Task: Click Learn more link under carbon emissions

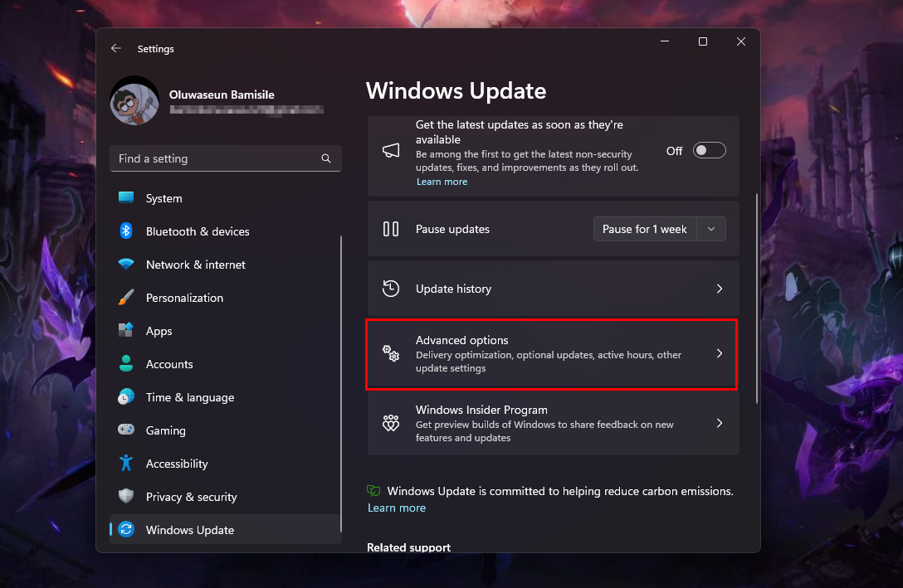Action: click(397, 508)
